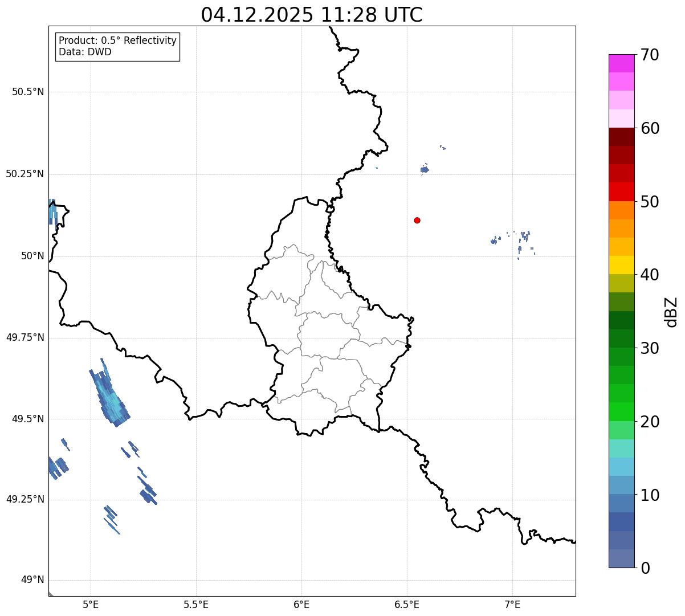Viewport: 685px width, 616px height.
Task: Click the 6°E longitude label
Action: click(x=301, y=605)
